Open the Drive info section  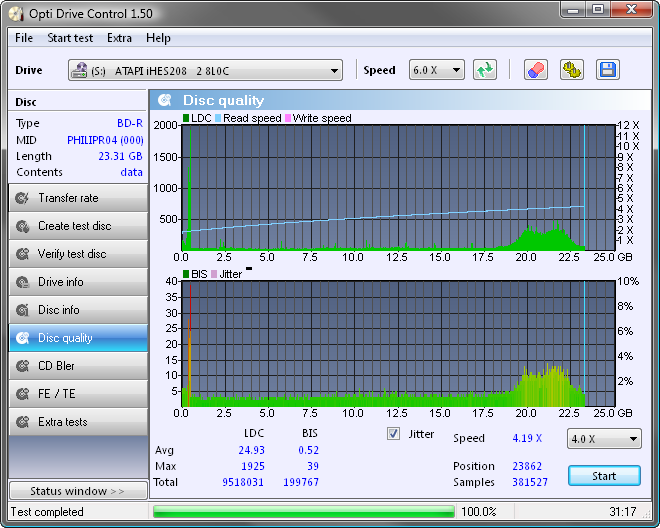pos(78,282)
